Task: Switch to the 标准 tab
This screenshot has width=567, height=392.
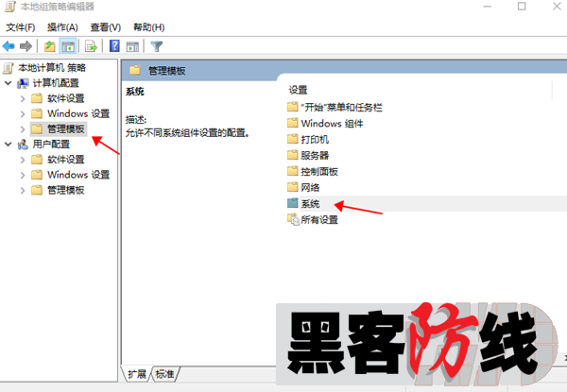Action: point(164,374)
